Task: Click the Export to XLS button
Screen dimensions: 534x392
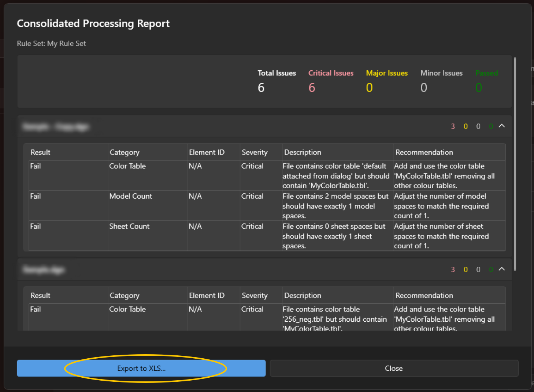Action: [x=141, y=368]
